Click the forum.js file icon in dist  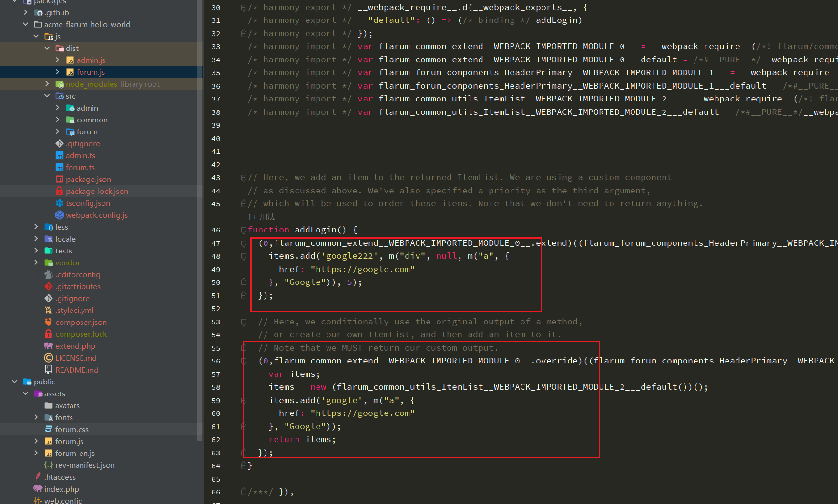pos(70,72)
